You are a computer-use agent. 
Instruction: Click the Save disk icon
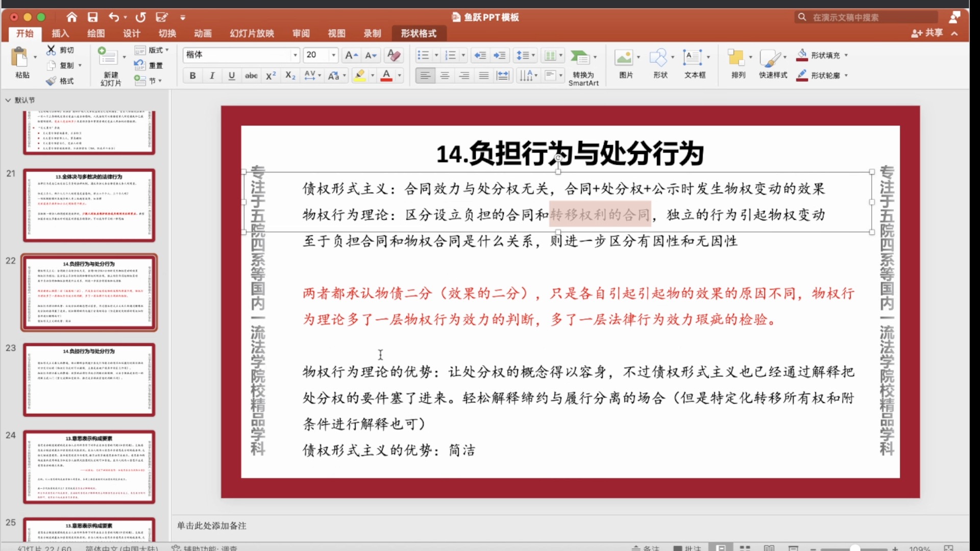[92, 17]
